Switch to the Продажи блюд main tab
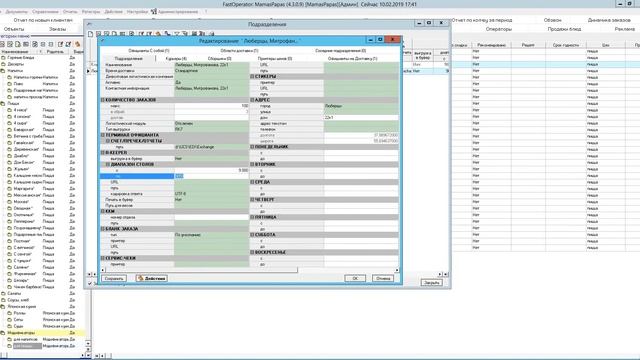 click(564, 29)
